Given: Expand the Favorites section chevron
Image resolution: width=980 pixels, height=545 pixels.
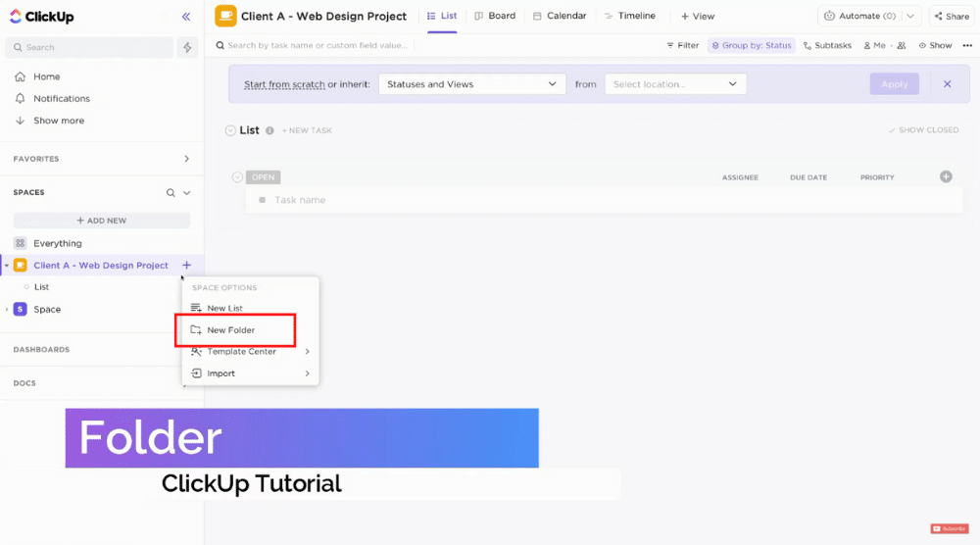Looking at the screenshot, I should coord(186,159).
